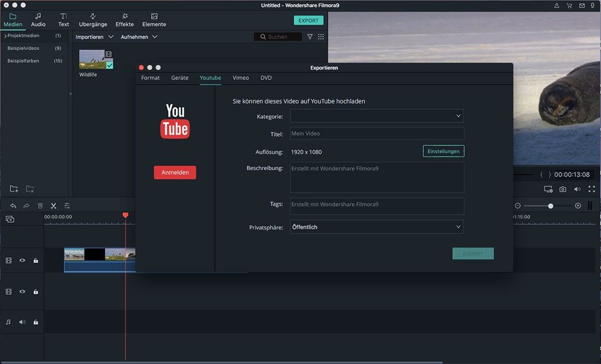Mute the audio track
This screenshot has height=364, width=601.
pos(22,322)
